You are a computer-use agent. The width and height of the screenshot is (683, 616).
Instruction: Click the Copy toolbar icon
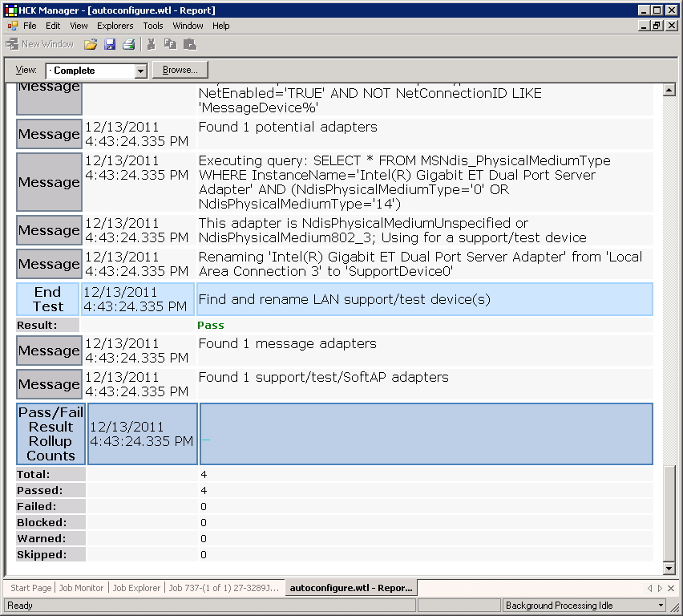(170, 44)
